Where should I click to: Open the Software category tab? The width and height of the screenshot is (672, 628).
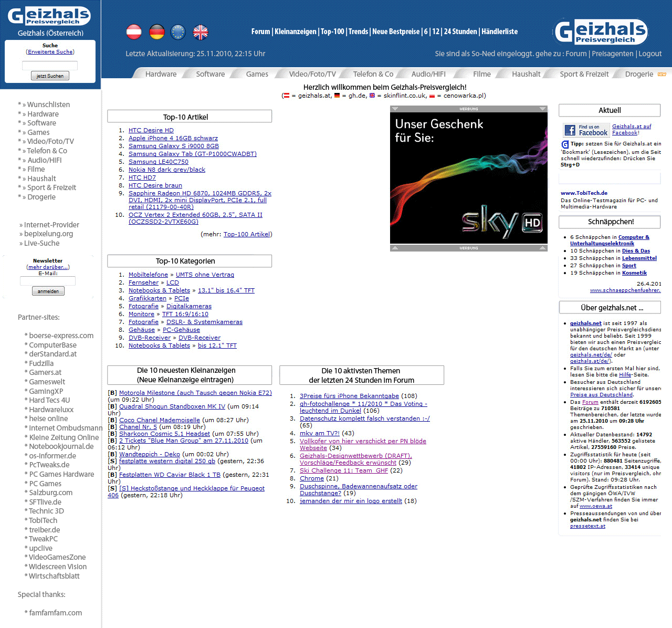tap(211, 74)
